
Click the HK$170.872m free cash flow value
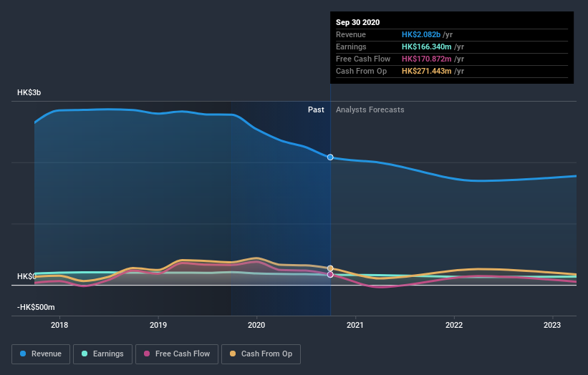tap(427, 59)
